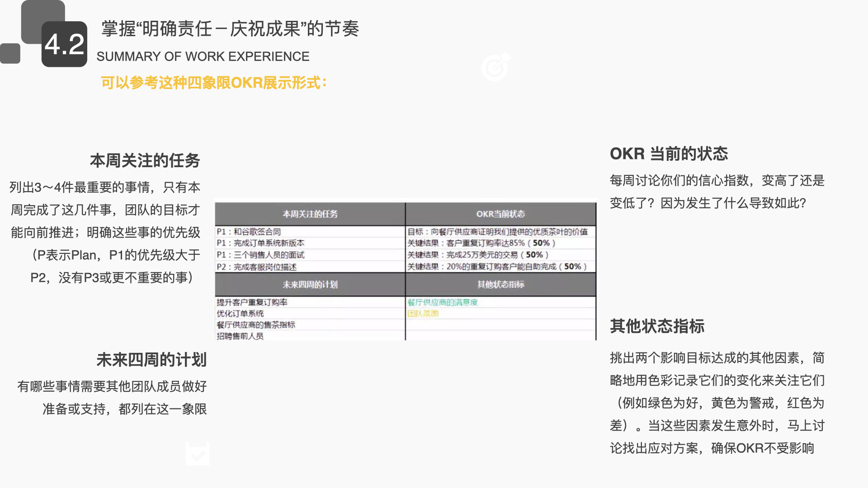Click the target dart icon near the title
868x488 pixels.
(495, 67)
